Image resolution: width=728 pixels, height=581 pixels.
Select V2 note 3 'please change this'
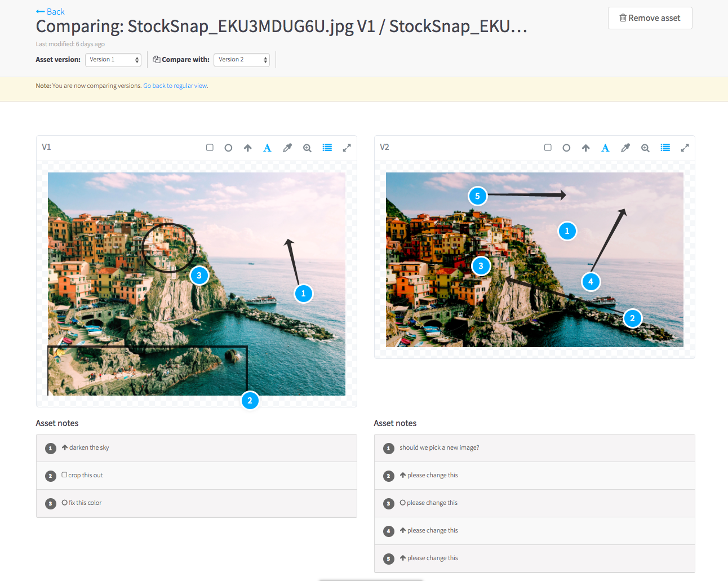[x=534, y=503]
